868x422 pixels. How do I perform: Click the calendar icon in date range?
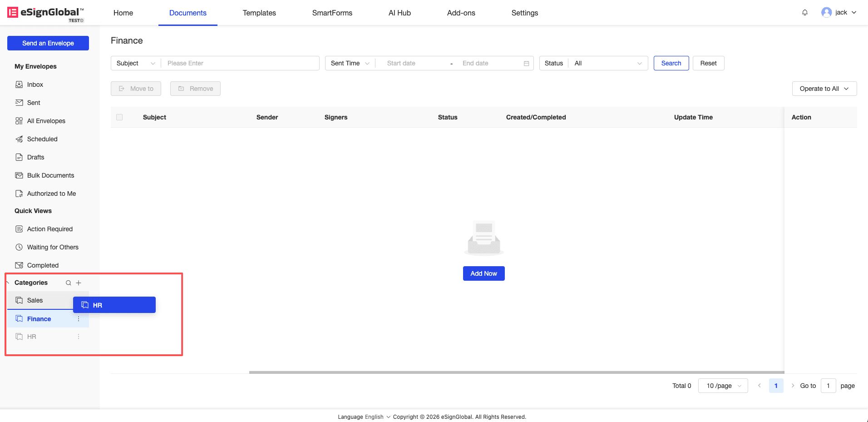coord(526,64)
